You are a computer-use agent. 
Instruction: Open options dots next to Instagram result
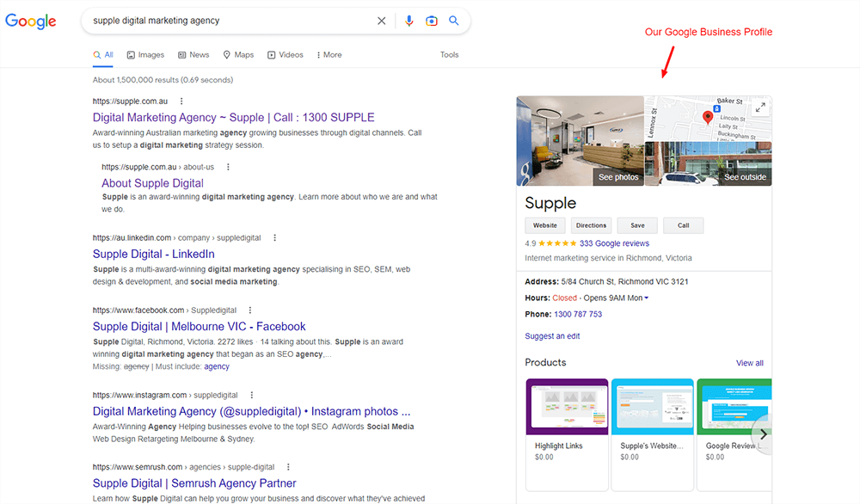[252, 395]
